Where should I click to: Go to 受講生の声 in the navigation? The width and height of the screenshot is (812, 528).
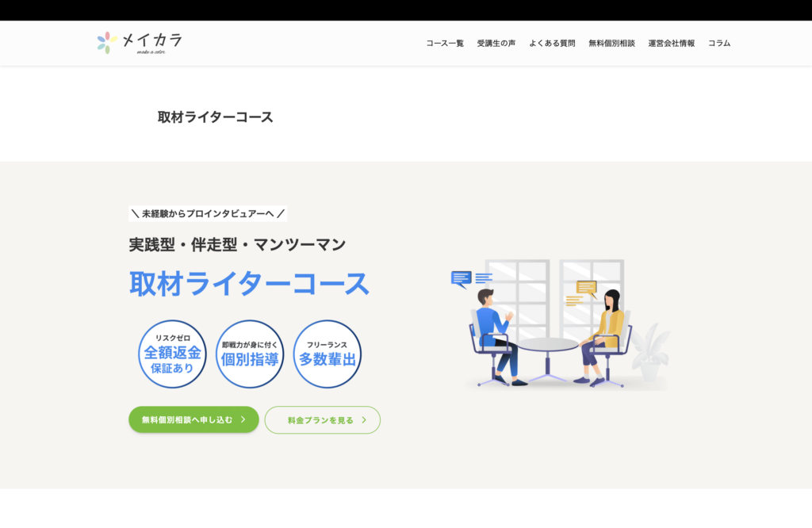pyautogui.click(x=496, y=44)
